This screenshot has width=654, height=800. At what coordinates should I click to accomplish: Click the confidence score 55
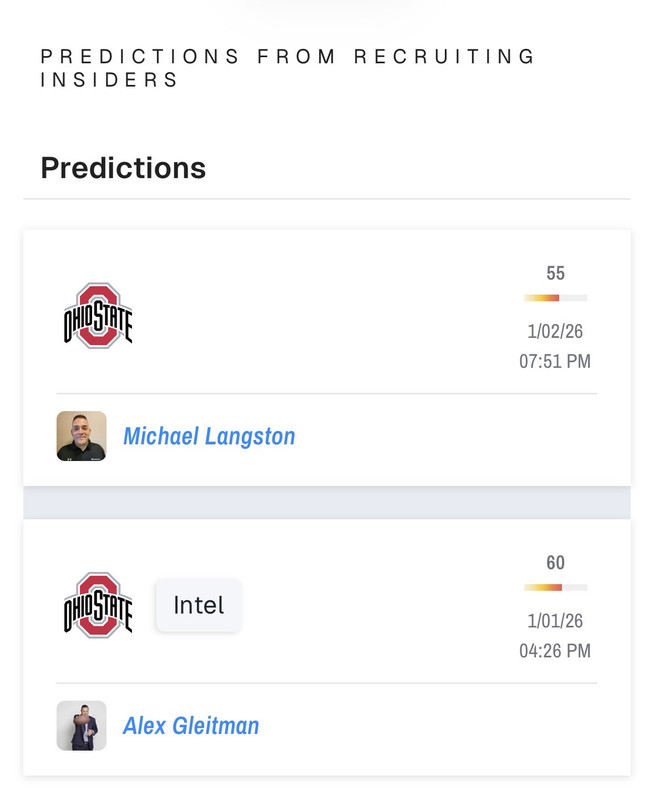556,273
